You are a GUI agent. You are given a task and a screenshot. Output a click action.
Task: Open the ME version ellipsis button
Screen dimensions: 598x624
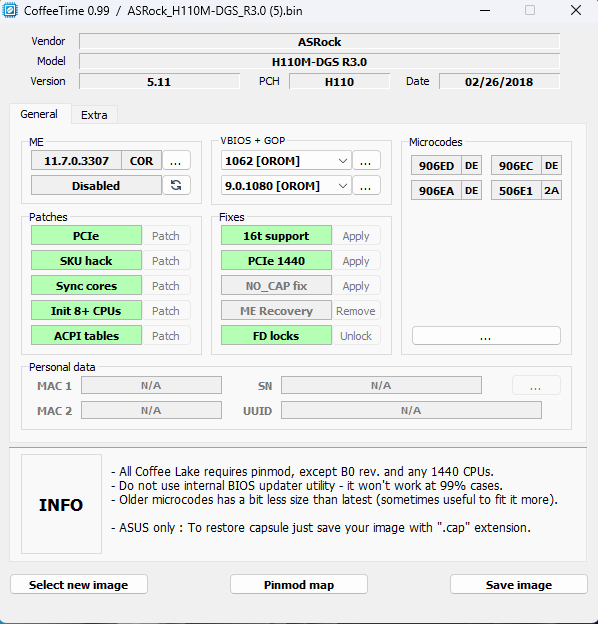coord(176,161)
